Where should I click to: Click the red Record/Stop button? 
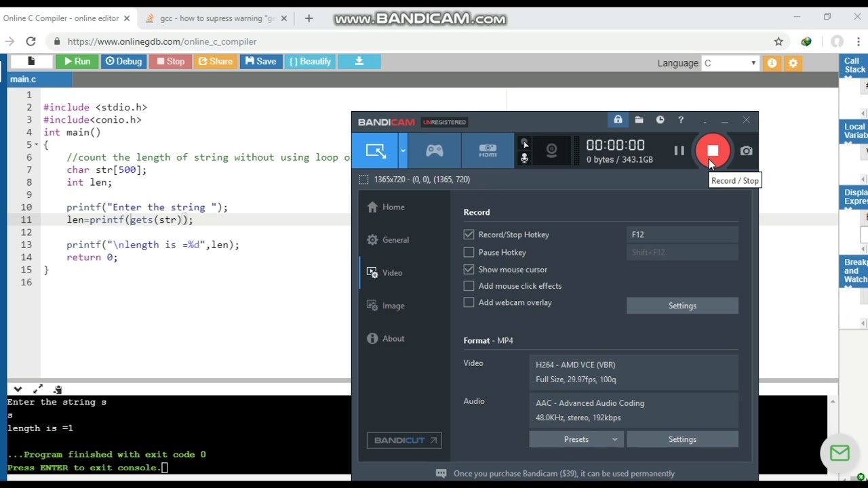713,150
